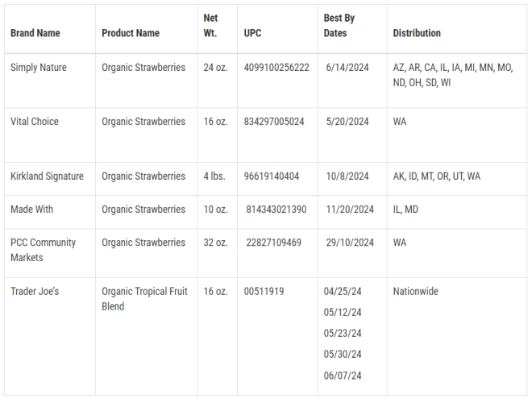Select the Simply Nature brand cell
532x399 pixels.
(39, 68)
